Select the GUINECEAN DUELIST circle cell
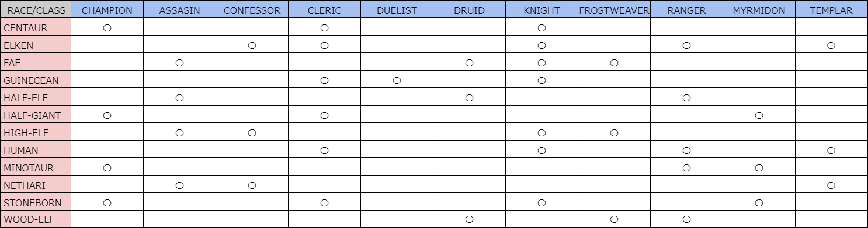 pyautogui.click(x=397, y=80)
